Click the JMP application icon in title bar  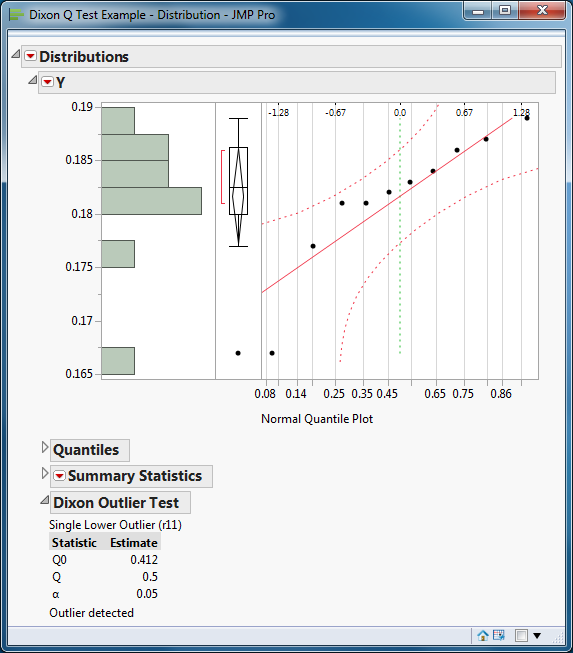click(x=17, y=15)
